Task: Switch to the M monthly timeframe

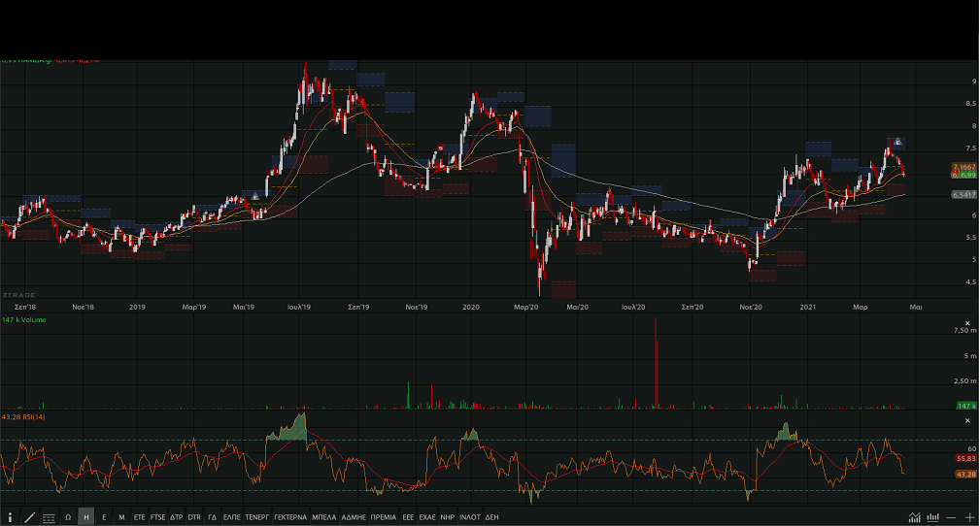Action: tap(121, 517)
